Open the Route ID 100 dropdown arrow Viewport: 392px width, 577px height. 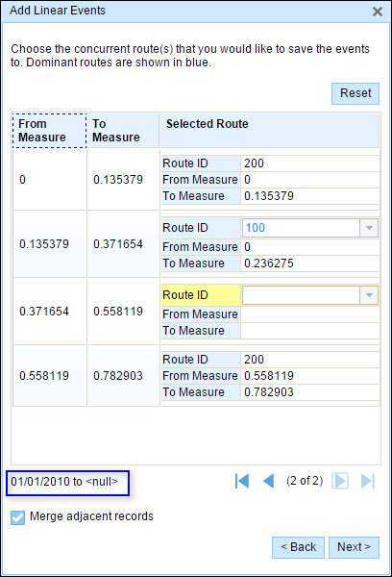369,228
